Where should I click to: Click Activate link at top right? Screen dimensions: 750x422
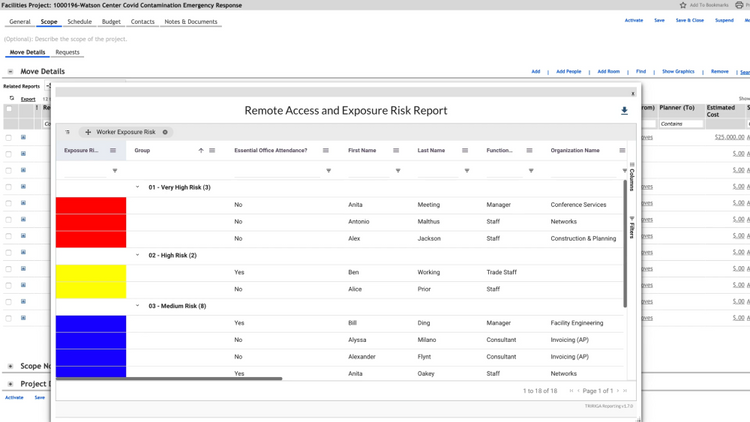click(634, 20)
